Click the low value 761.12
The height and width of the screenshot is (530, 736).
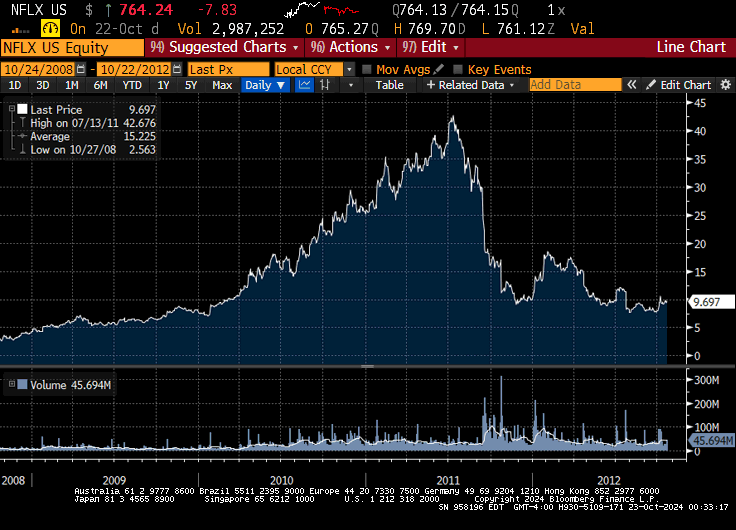[x=521, y=29]
